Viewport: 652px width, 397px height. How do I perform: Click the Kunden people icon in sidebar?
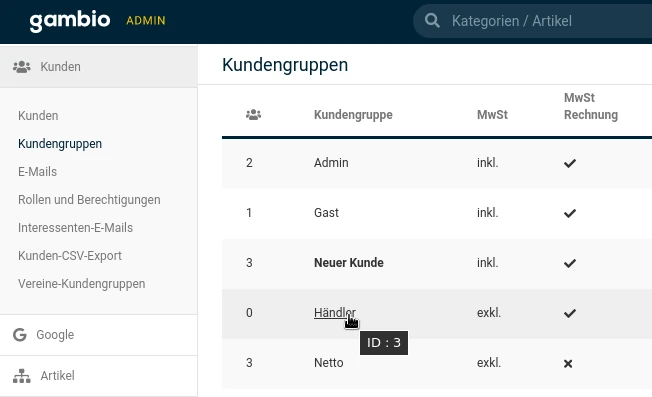point(22,67)
